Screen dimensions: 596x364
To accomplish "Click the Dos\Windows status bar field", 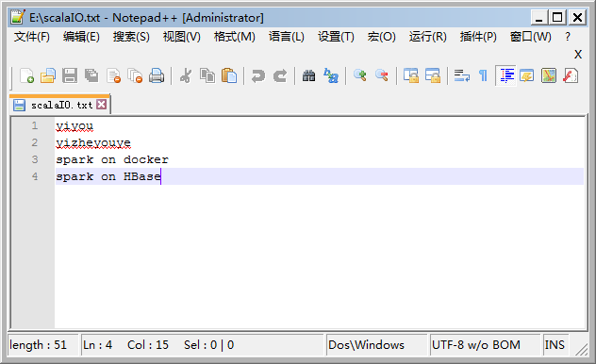I will pyautogui.click(x=376, y=345).
